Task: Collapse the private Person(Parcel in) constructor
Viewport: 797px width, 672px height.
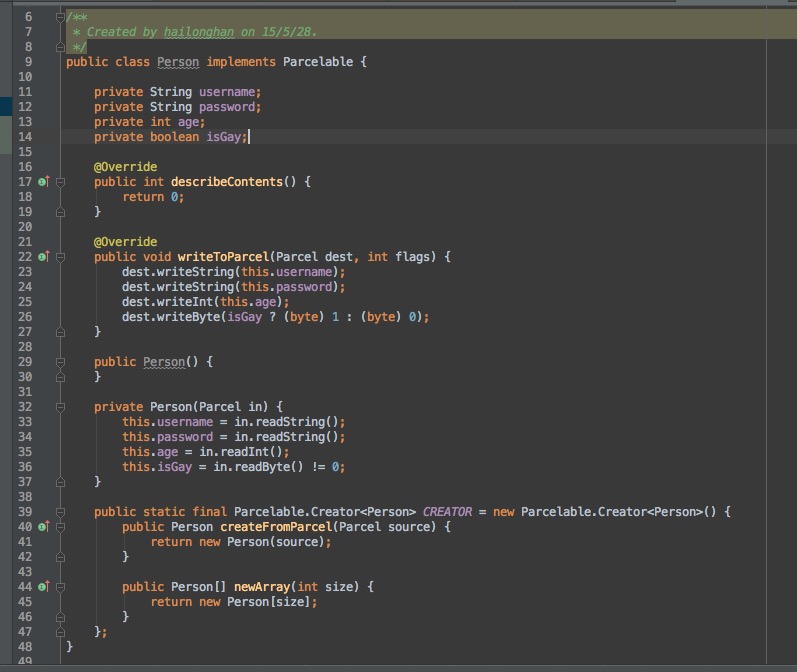Action: (x=60, y=407)
